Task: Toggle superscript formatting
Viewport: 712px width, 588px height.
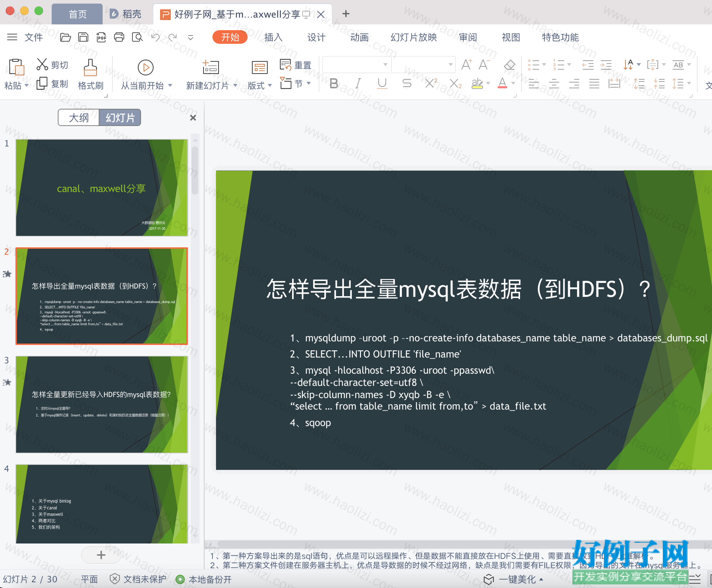Action: pos(431,83)
